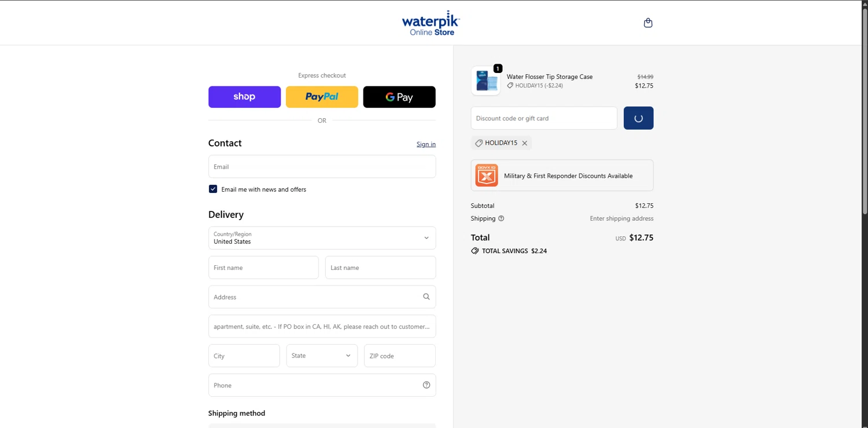Focus the Discount code or gift card field
868x428 pixels.
pyautogui.click(x=544, y=118)
